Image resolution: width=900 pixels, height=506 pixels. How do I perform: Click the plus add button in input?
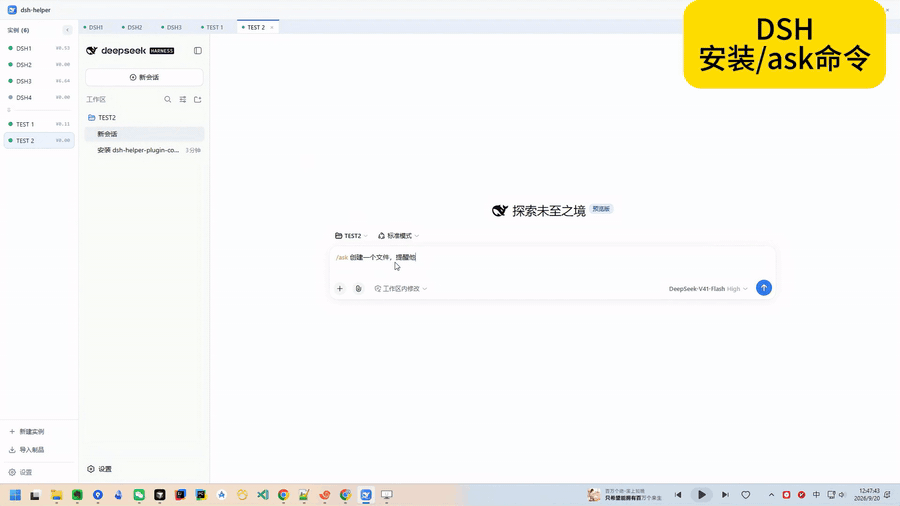[340, 289]
